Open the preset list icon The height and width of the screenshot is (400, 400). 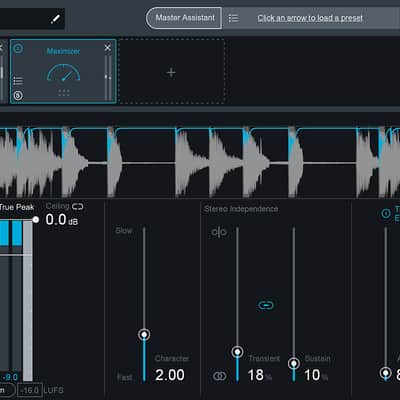coord(233,18)
